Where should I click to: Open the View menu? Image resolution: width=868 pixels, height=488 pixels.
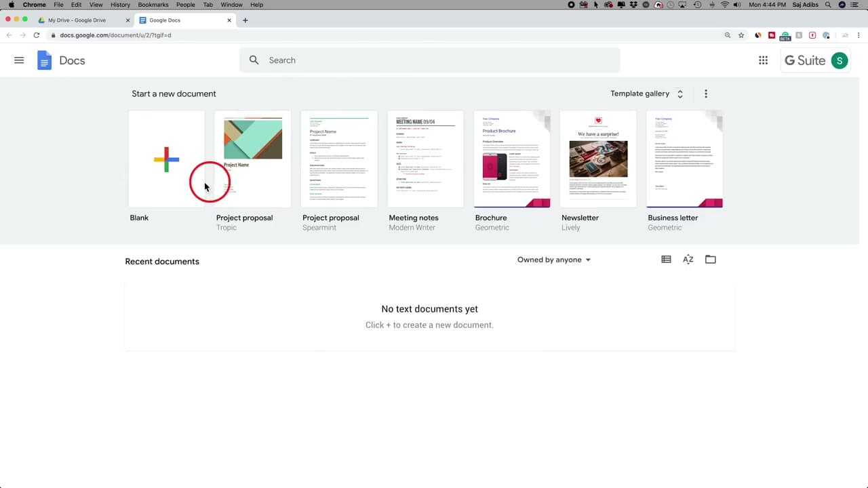[x=96, y=5]
